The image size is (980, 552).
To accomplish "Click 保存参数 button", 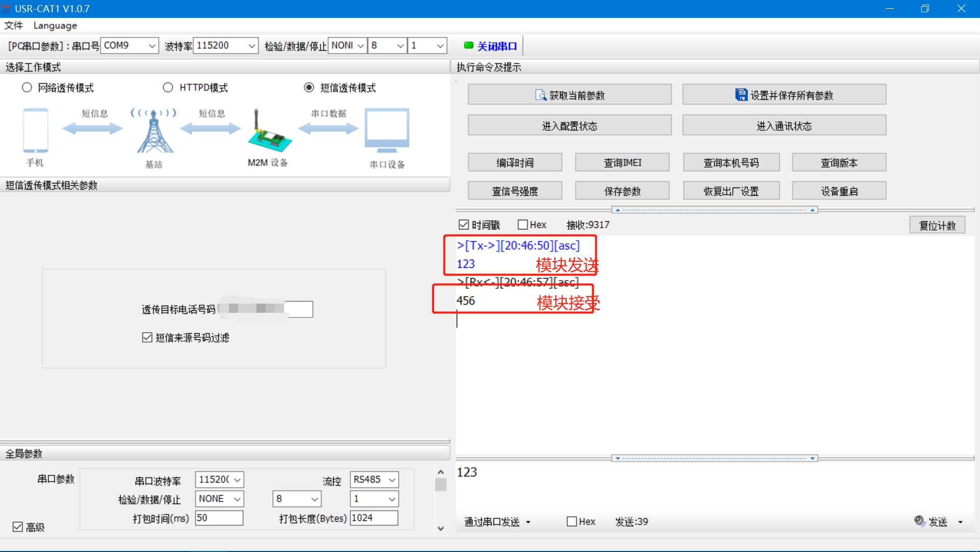I will (x=622, y=191).
